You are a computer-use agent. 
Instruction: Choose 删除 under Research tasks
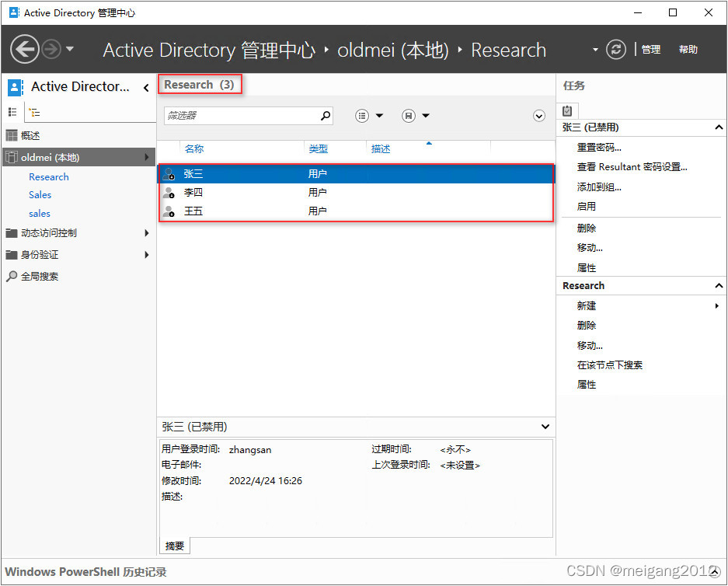[x=587, y=326]
